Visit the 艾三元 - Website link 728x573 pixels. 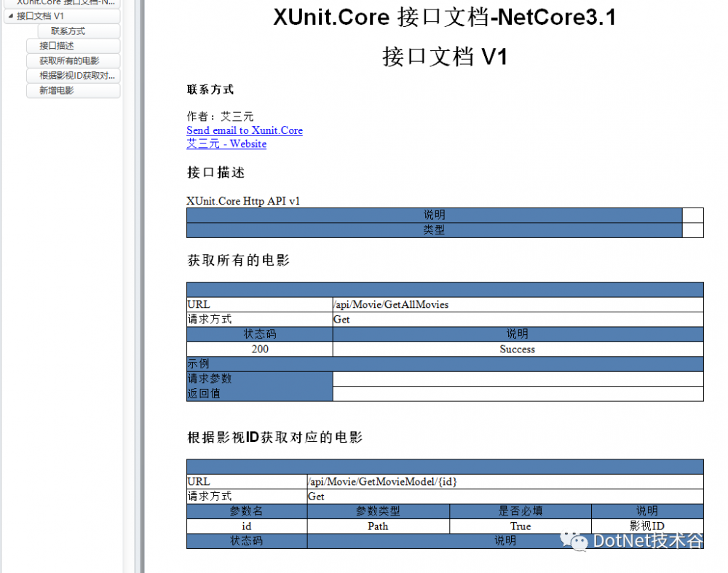pos(226,144)
